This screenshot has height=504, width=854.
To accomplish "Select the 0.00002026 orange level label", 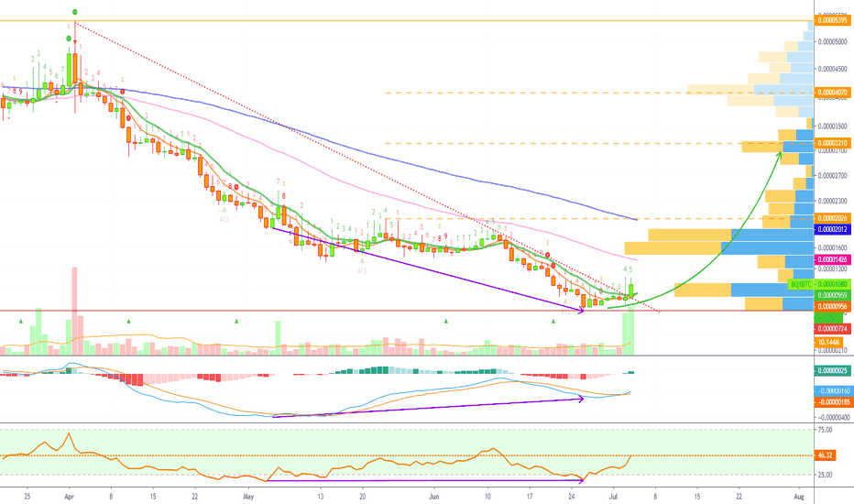I will 833,218.
